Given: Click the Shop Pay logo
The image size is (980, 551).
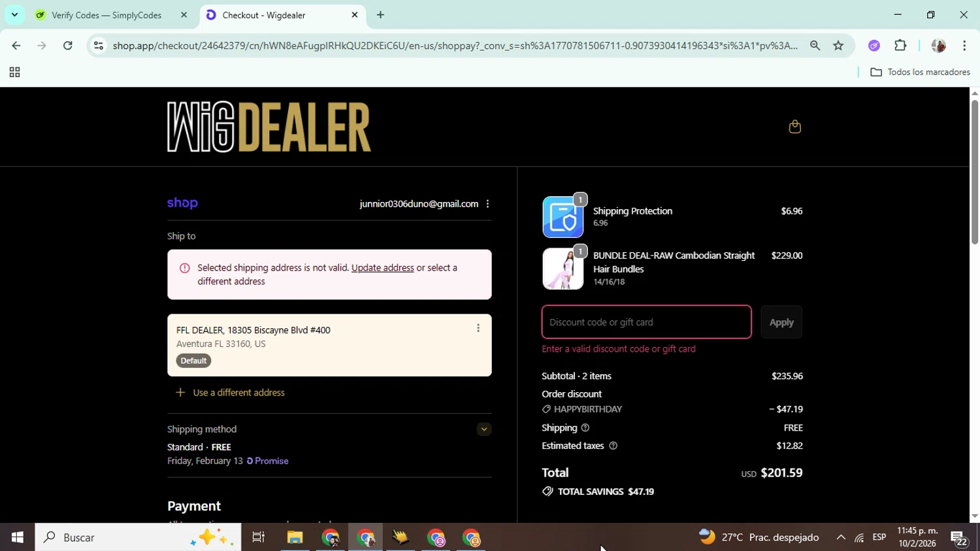Looking at the screenshot, I should (x=182, y=203).
